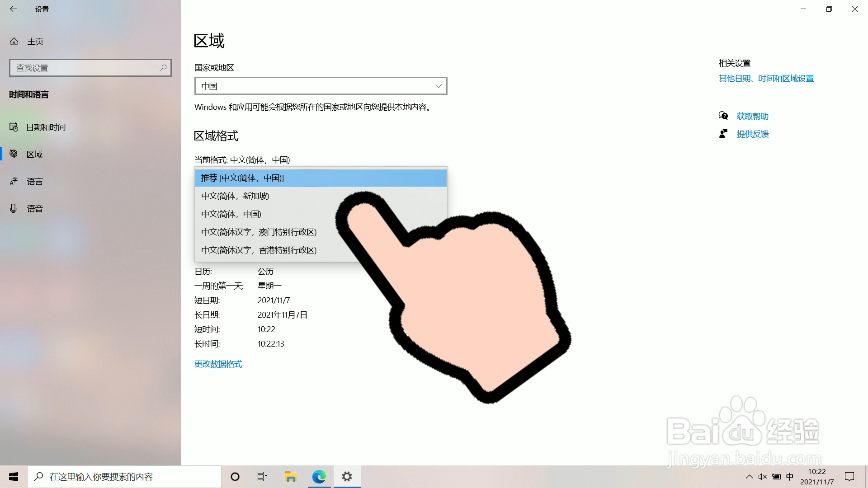Viewport: 868px width, 488px height.
Task: Click the 一周的第一天 value 星期一
Action: click(269, 286)
